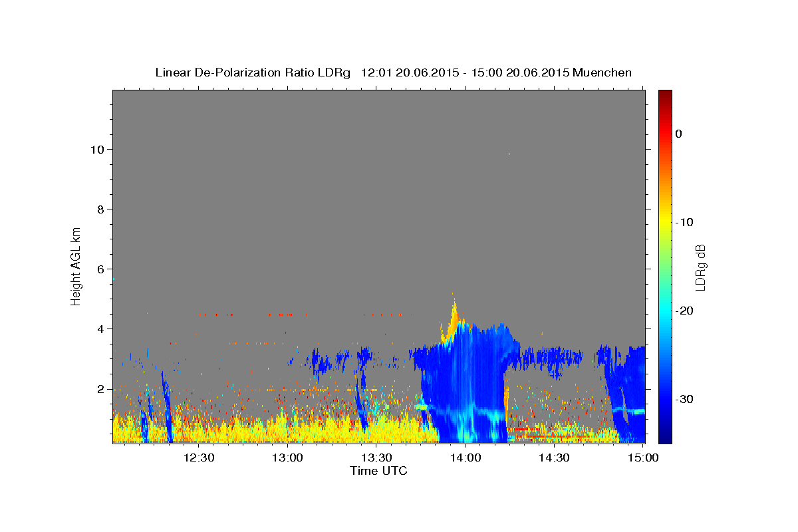The image size is (798, 532).
Task: Click the 'Time UTC' axis label
Action: tap(378, 471)
